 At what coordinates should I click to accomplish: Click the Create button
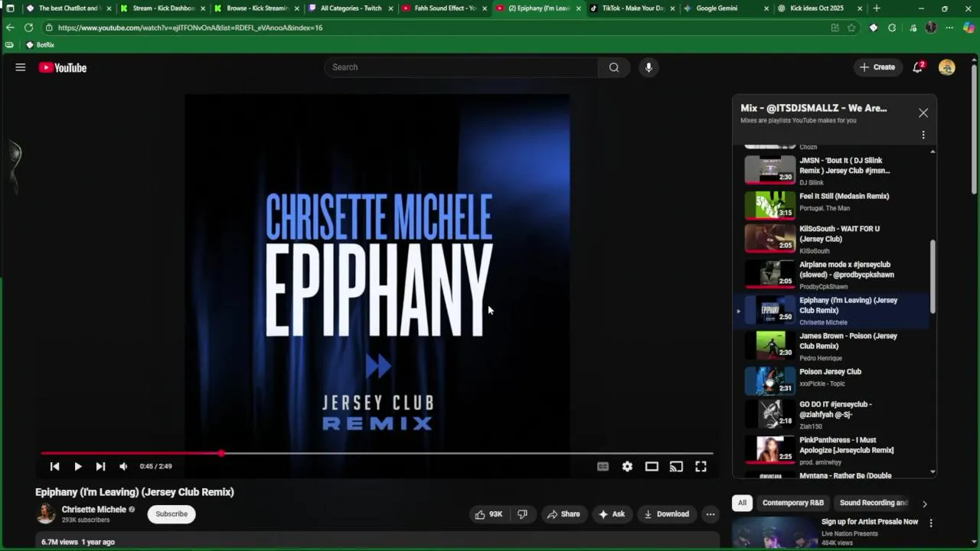tap(877, 67)
